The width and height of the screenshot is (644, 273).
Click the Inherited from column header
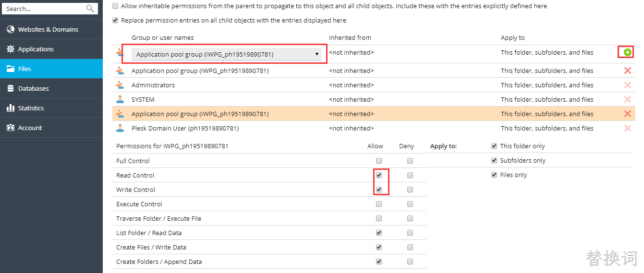point(350,37)
